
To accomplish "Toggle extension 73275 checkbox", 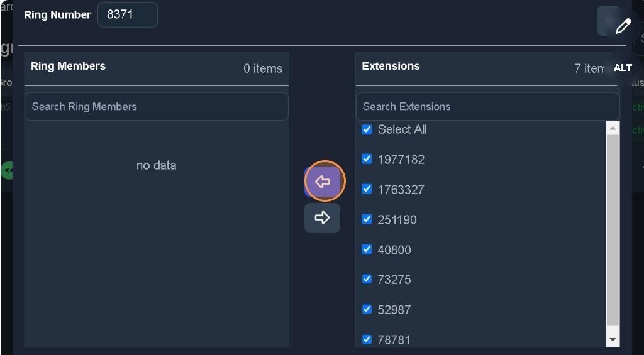I will [367, 279].
